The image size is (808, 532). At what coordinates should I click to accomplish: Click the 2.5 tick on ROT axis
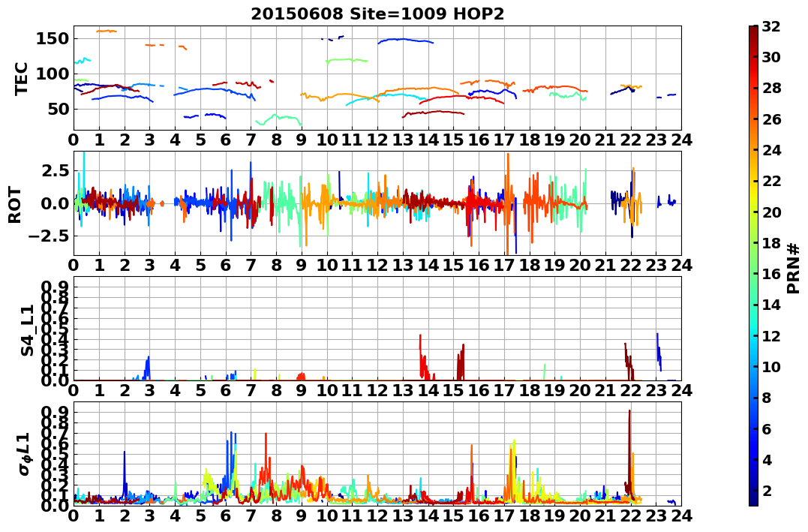point(56,170)
